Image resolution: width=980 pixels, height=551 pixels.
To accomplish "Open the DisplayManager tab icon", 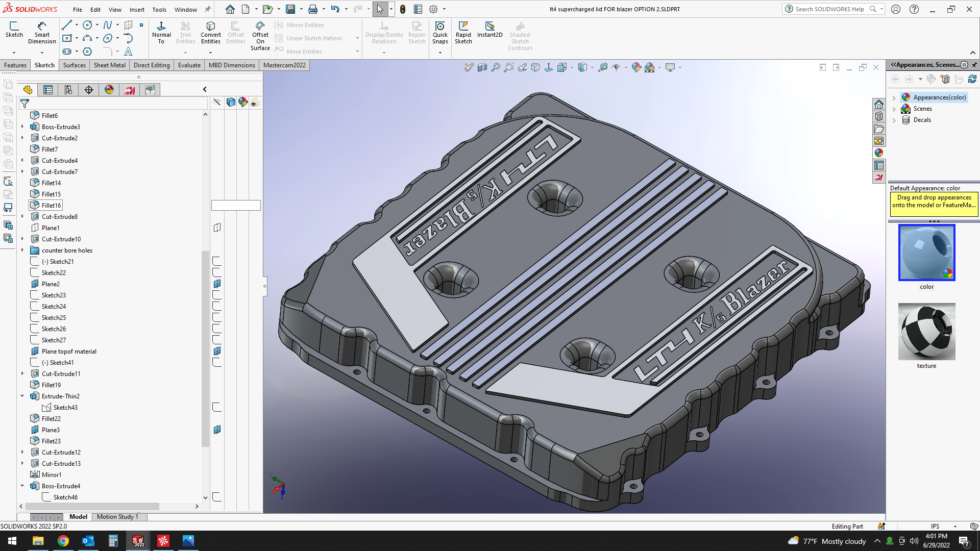I will point(109,90).
